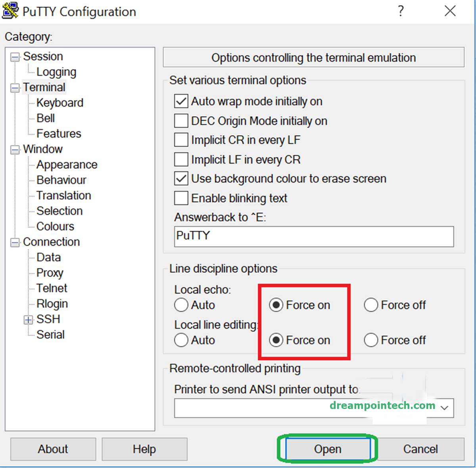Open the ANSI printer output dropdown
This screenshot has height=468, width=476.
click(x=445, y=408)
